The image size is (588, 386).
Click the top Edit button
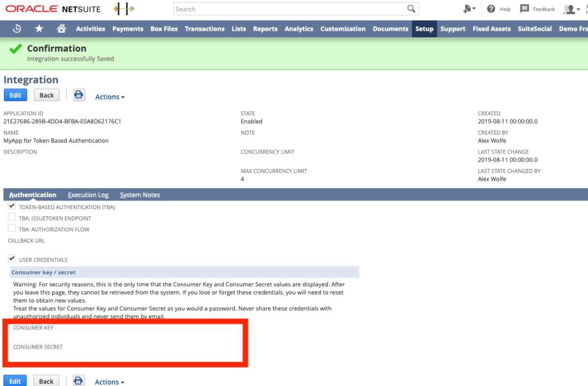pyautogui.click(x=15, y=95)
